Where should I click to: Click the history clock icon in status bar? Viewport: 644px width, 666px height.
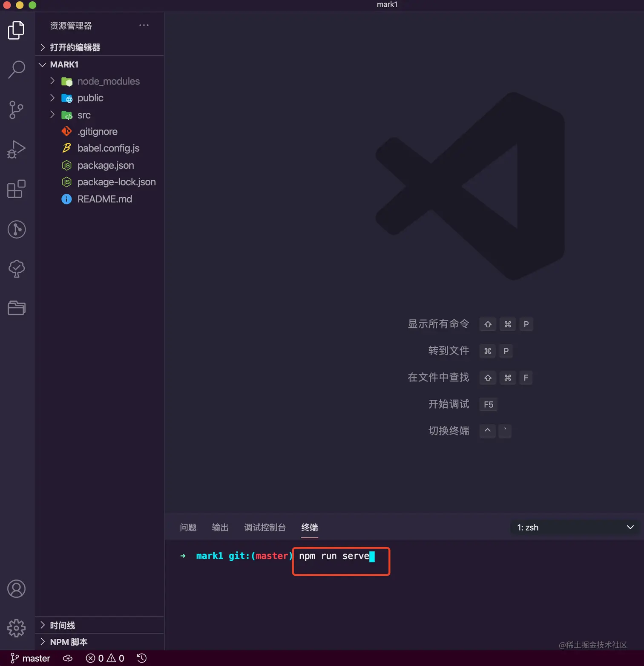(142, 658)
